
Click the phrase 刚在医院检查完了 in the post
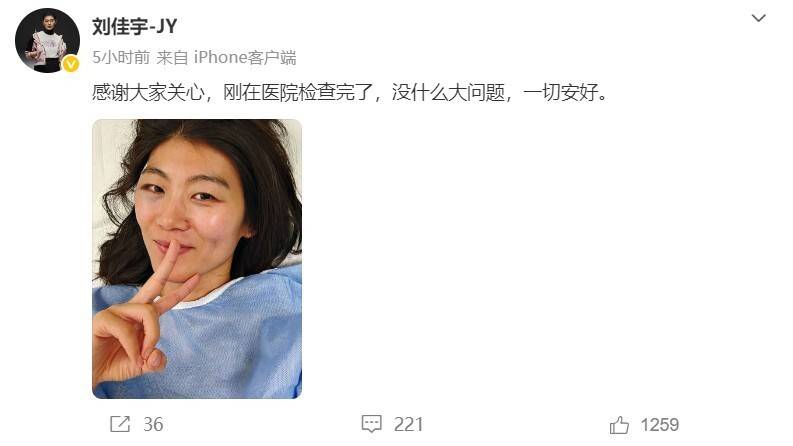[x=298, y=93]
